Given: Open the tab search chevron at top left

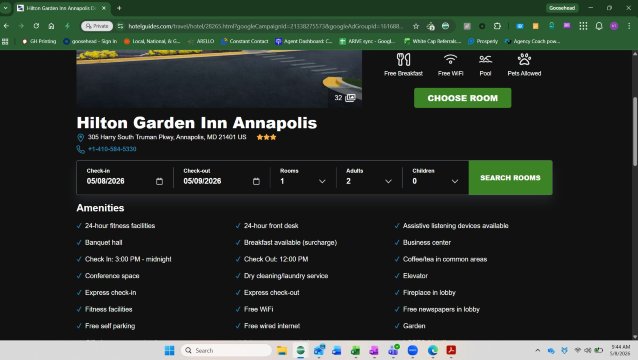Looking at the screenshot, I should [x=6, y=8].
